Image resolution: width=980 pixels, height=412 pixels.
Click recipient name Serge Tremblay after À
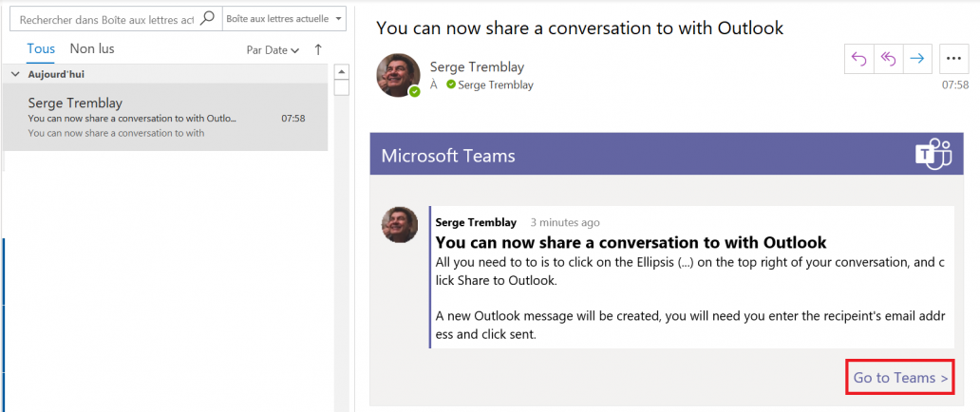(x=496, y=85)
